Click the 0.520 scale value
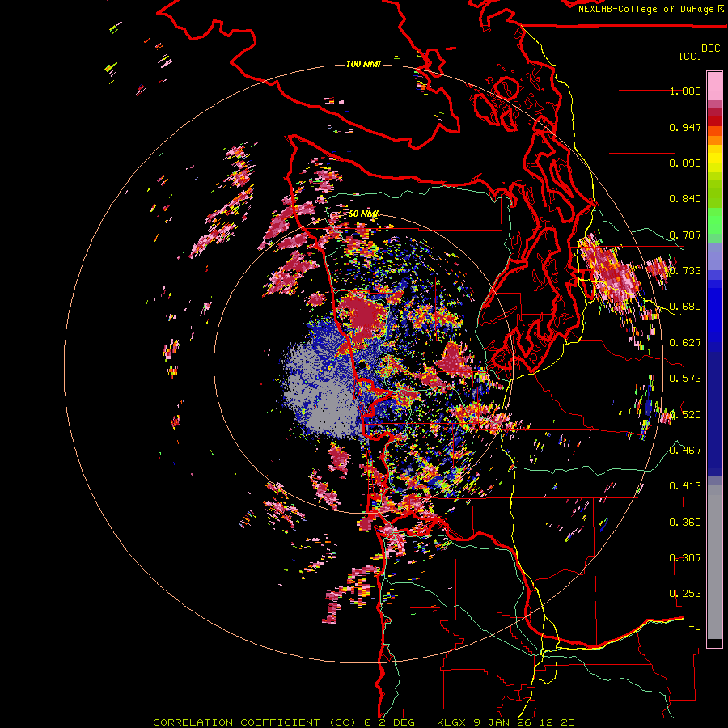This screenshot has height=728, width=728. coord(685,415)
